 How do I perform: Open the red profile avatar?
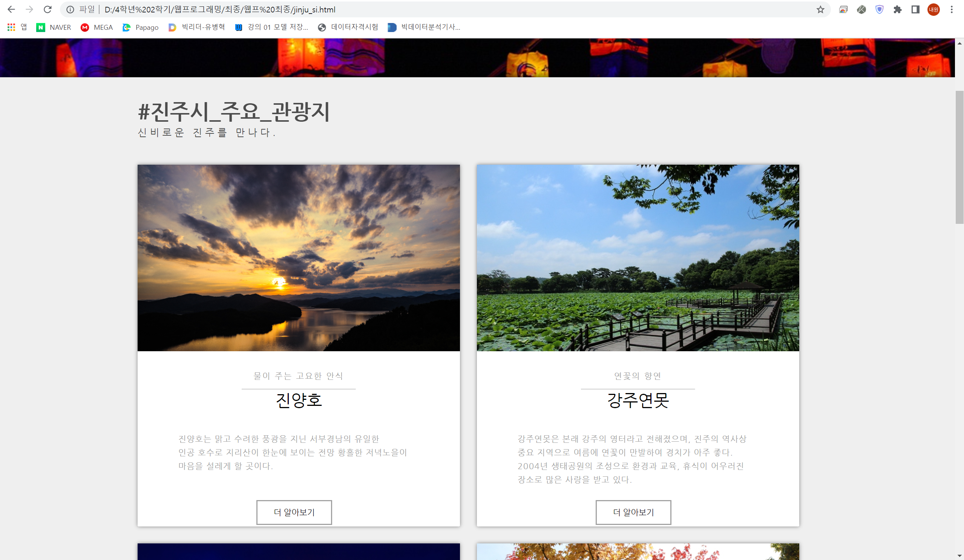933,9
